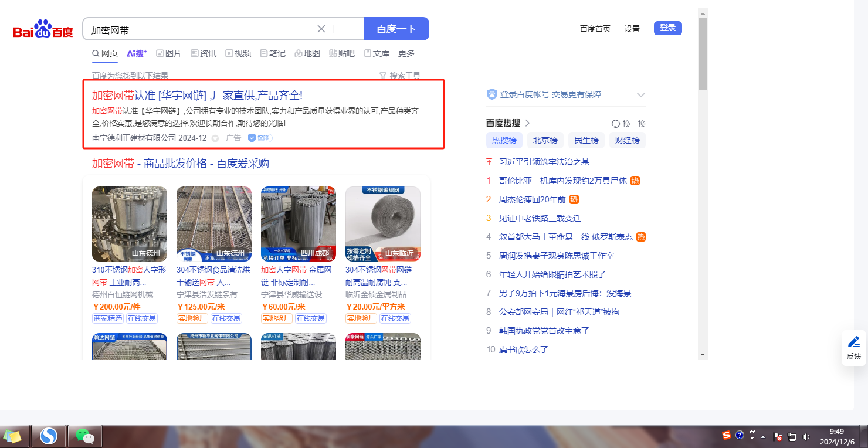Open WeChat from the taskbar
Image resolution: width=868 pixels, height=448 pixels.
coord(85,436)
